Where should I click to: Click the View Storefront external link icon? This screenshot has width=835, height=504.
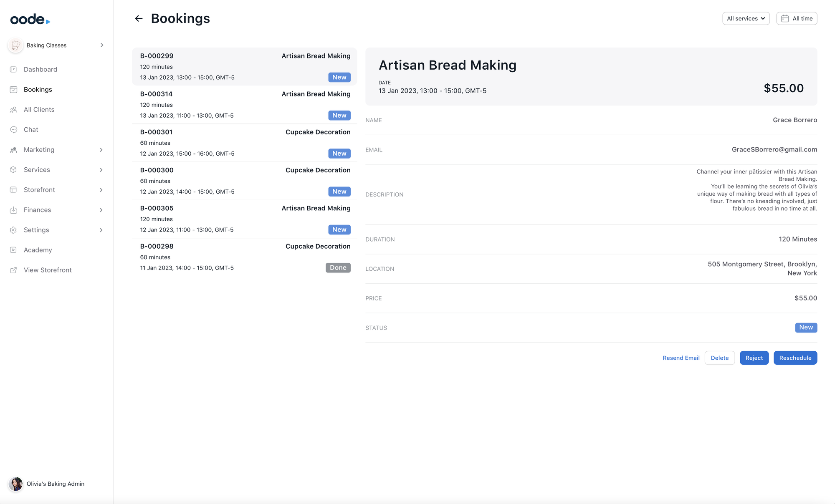13,270
